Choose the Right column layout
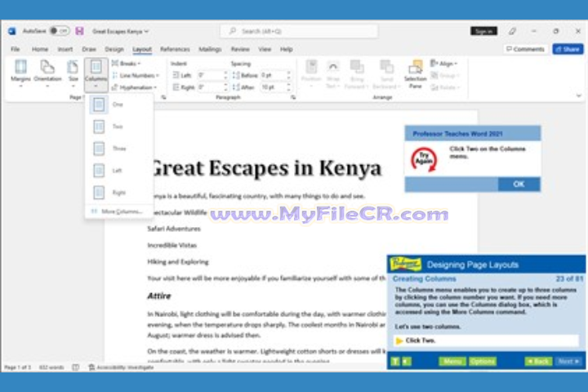 (119, 193)
